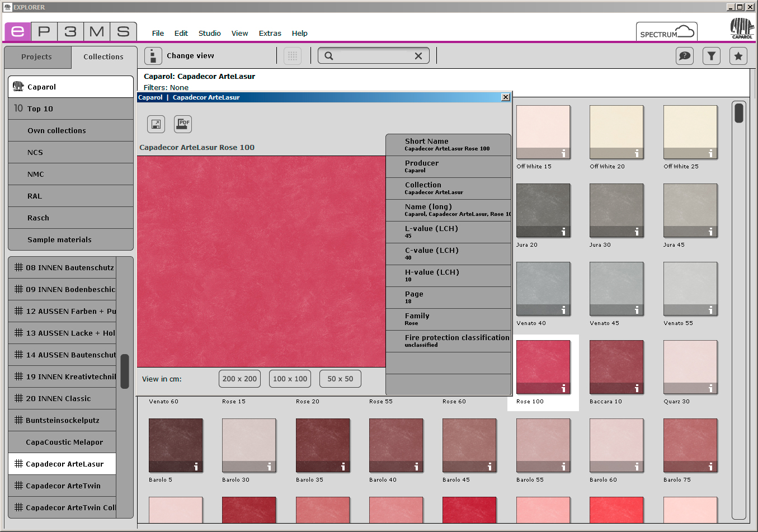
Task: Open the File menu
Action: (158, 33)
